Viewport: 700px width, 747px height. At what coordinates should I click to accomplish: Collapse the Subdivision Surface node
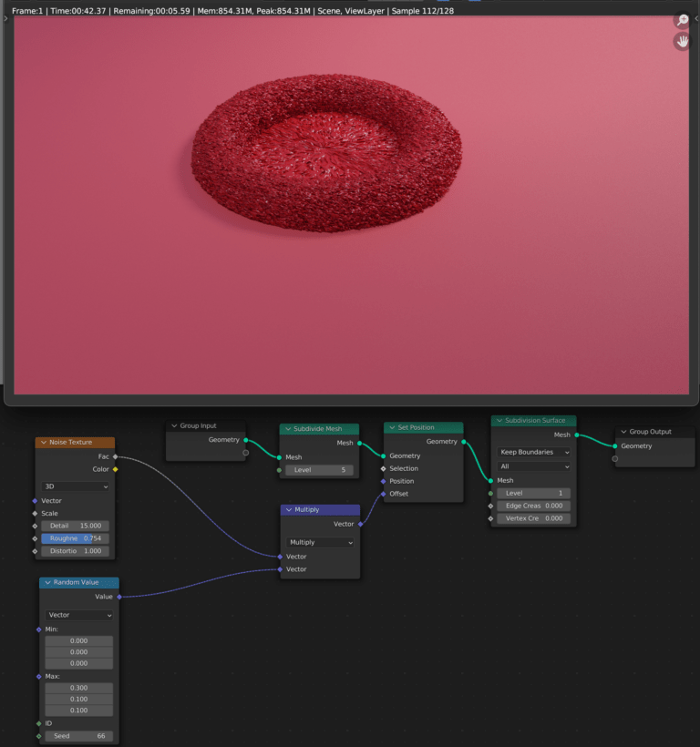[499, 421]
